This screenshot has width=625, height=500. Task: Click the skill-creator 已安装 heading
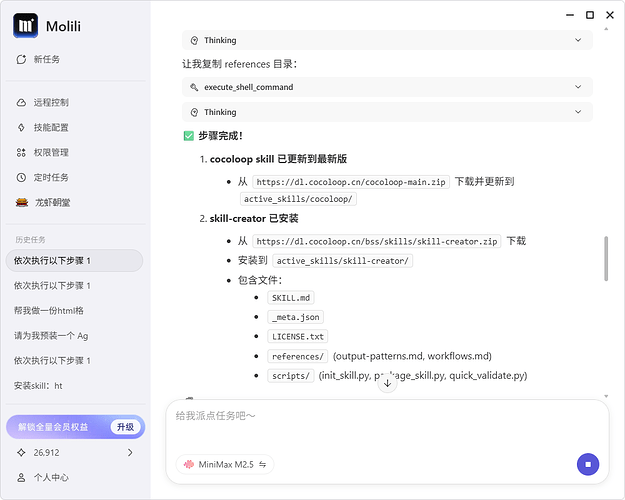point(254,219)
